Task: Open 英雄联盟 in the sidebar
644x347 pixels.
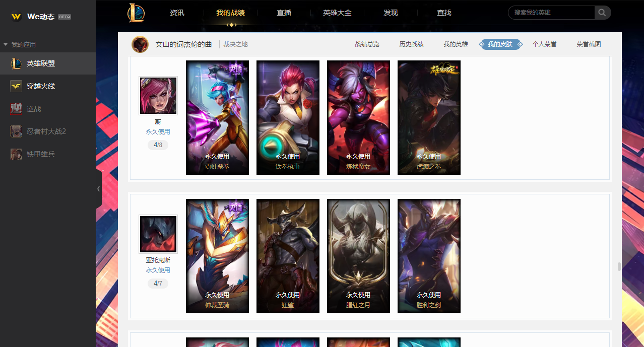Action: pyautogui.click(x=48, y=63)
